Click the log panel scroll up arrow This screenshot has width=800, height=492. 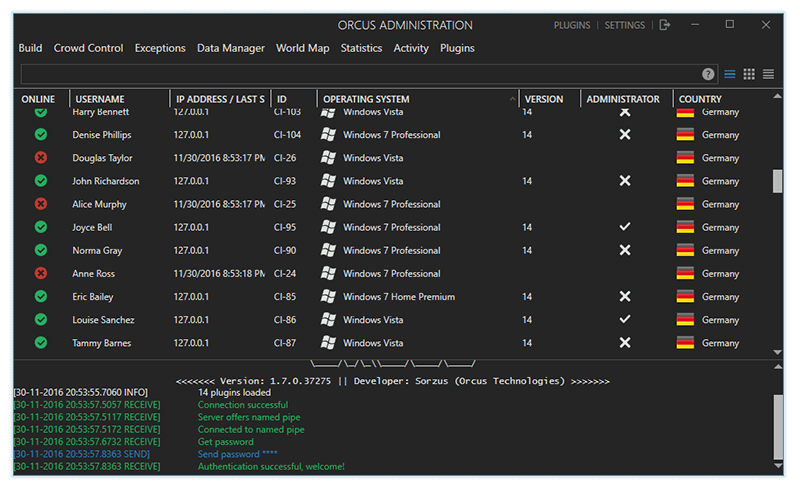click(x=778, y=366)
